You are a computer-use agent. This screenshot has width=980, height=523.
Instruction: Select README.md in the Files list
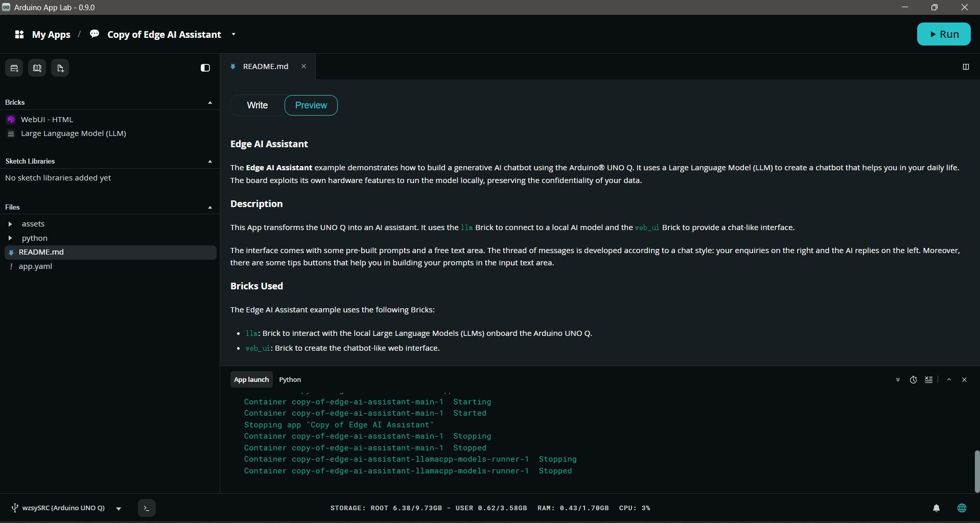(x=110, y=253)
